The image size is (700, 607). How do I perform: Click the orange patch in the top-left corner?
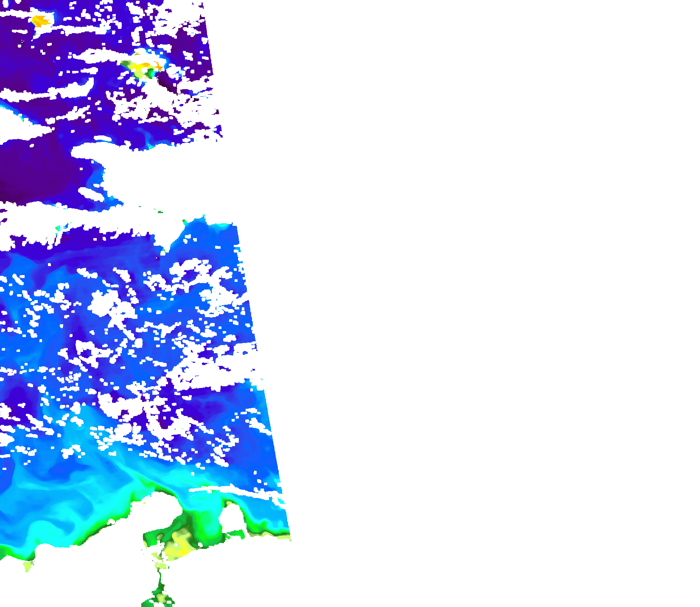pos(39,20)
